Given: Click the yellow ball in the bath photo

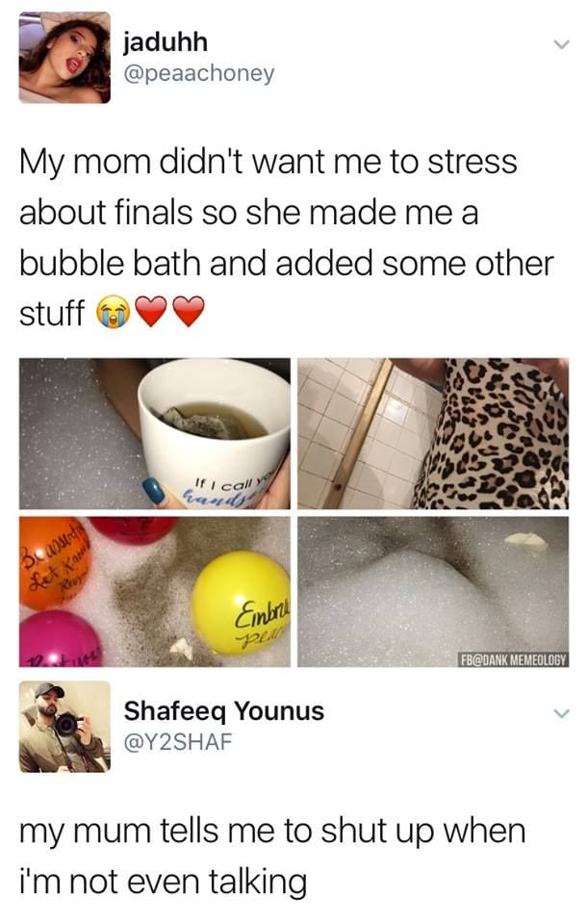Looking at the screenshot, I should pyautogui.click(x=243, y=603).
